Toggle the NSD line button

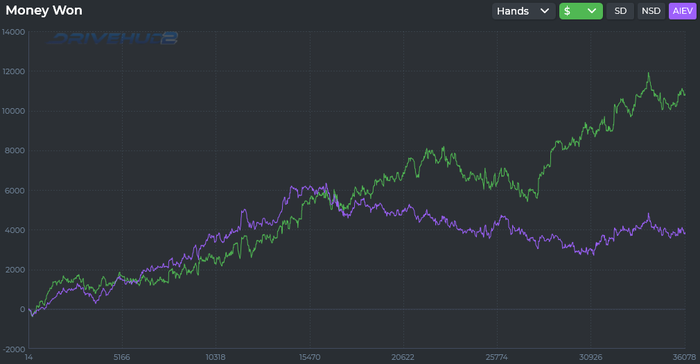tap(651, 11)
